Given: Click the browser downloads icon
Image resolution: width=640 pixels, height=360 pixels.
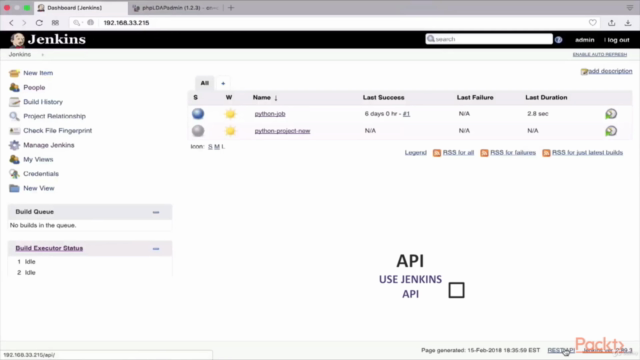Looking at the screenshot, I should coord(628,23).
